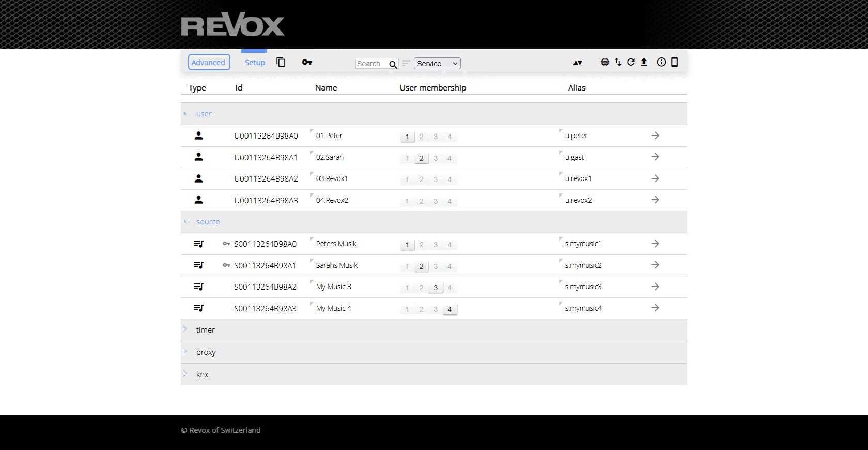The width and height of the screenshot is (868, 450).
Task: Collapse the source group
Action: point(187,222)
